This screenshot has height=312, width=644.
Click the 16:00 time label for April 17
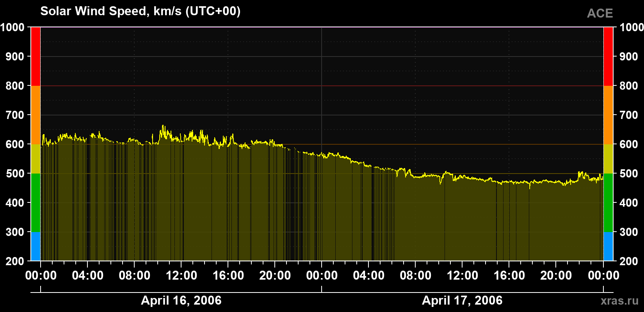click(509, 276)
